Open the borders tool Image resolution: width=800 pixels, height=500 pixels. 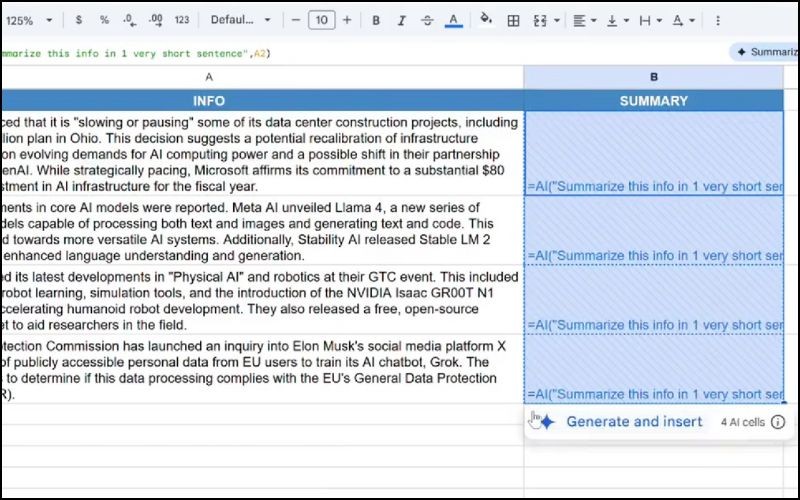coord(513,20)
